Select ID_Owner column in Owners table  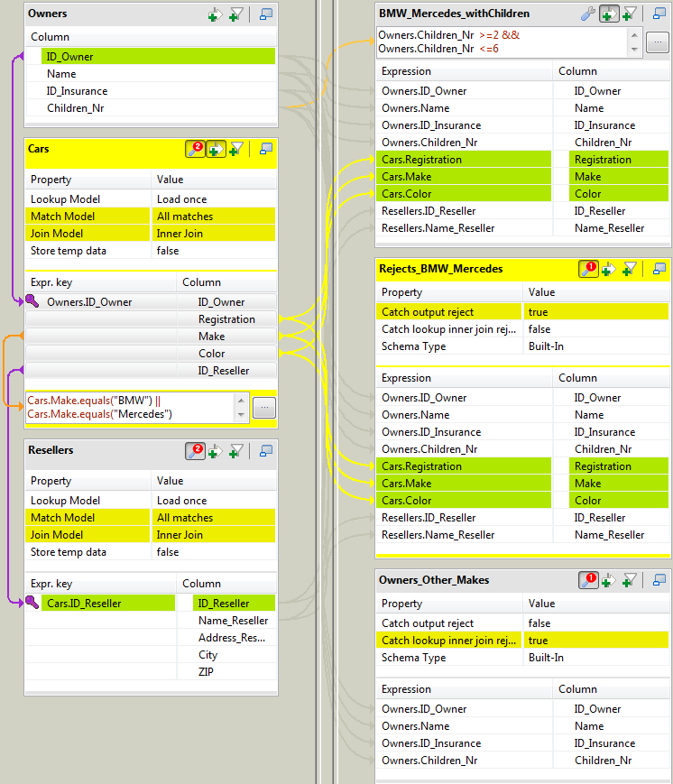[158, 57]
